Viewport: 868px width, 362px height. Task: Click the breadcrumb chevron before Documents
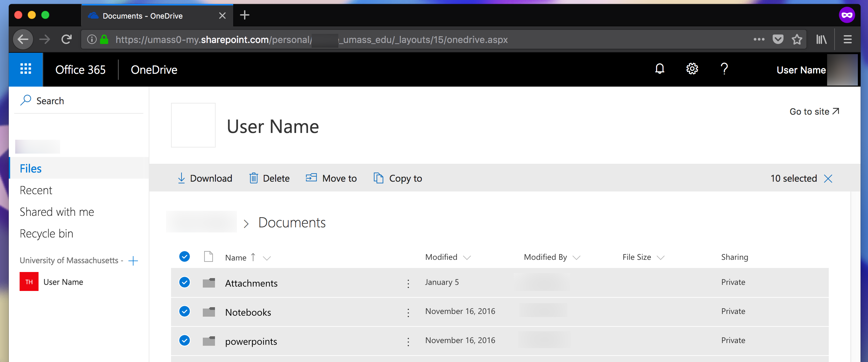246,224
